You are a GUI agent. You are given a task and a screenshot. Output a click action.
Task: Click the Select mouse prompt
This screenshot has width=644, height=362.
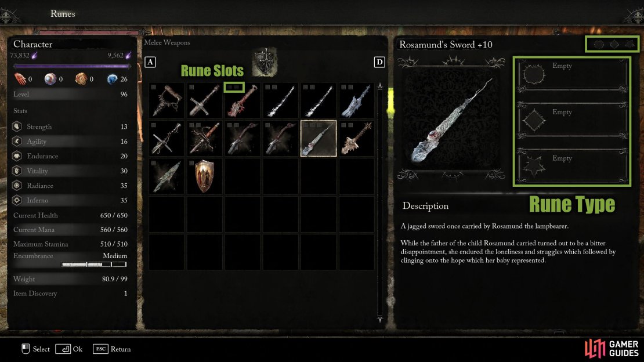coord(35,349)
